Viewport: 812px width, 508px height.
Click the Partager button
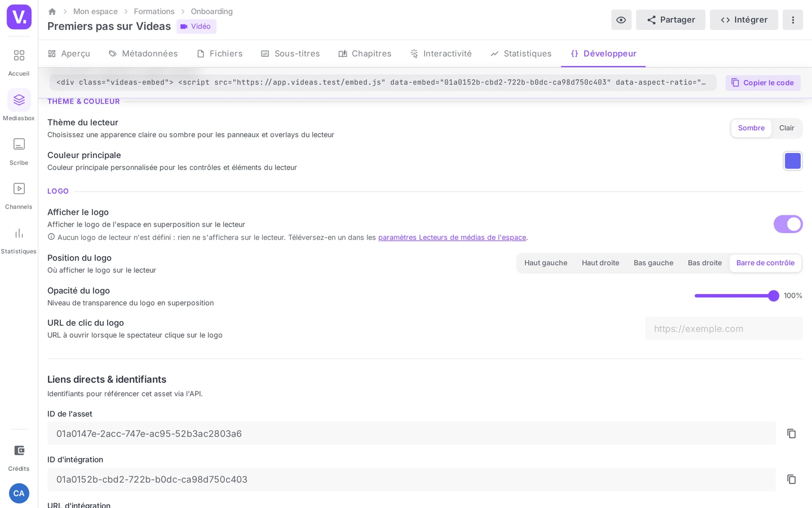click(x=670, y=20)
